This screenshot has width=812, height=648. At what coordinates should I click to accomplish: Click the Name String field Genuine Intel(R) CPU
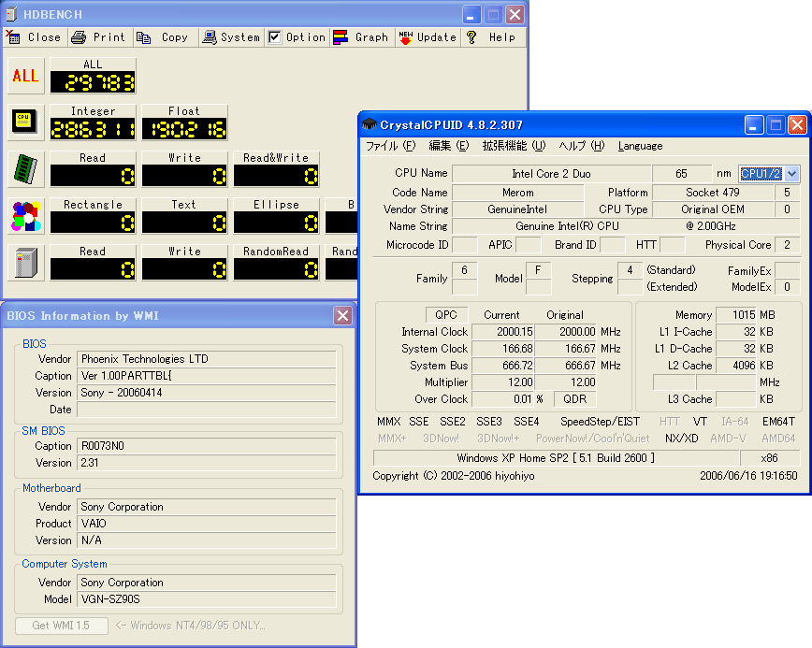[626, 226]
